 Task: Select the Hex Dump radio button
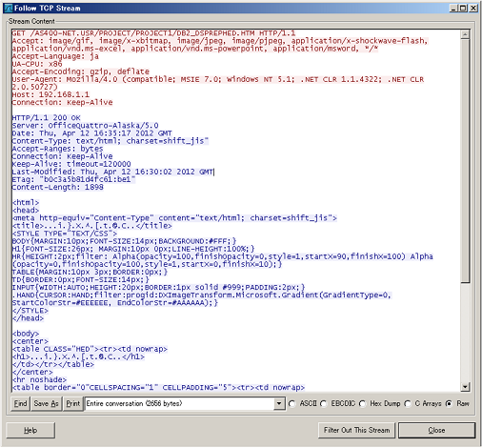[x=362, y=403]
